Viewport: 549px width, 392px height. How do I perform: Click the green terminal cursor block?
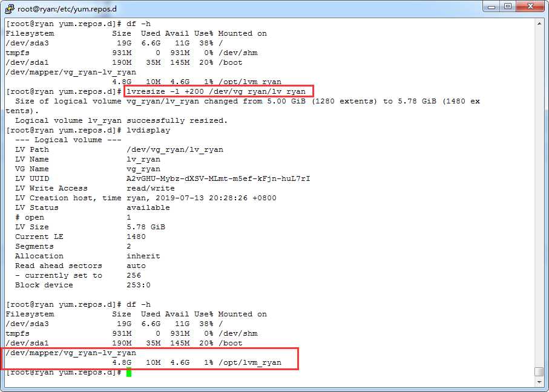click(x=129, y=372)
